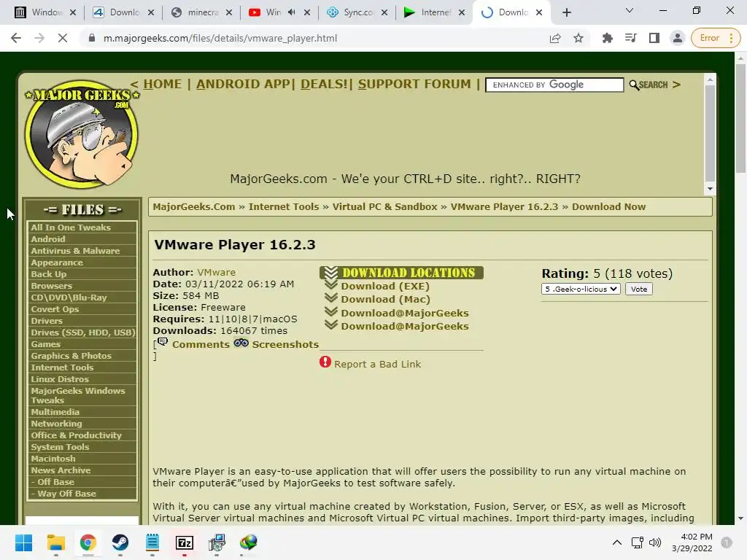Stop page loading with the X icon
The height and width of the screenshot is (560, 747).
[63, 38]
